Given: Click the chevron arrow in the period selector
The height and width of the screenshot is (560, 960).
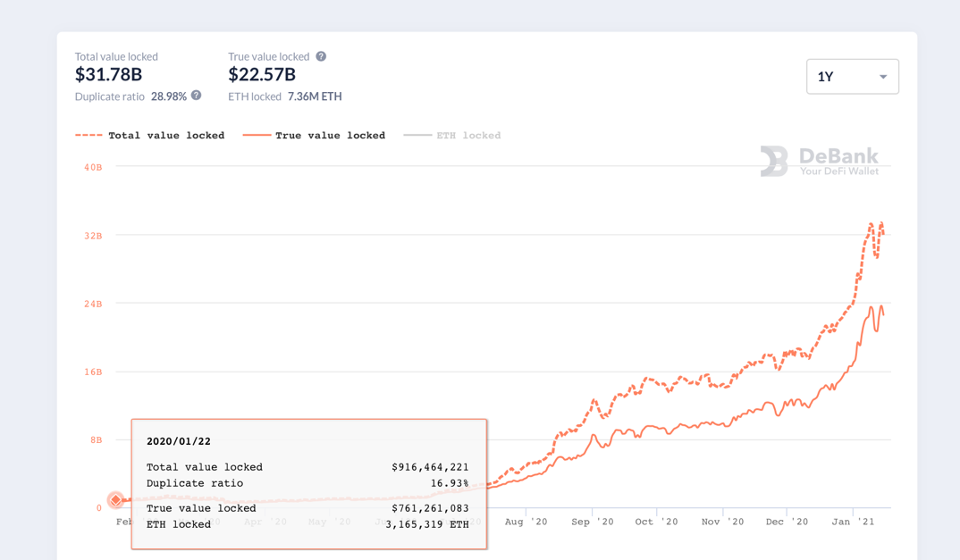Looking at the screenshot, I should 881,77.
